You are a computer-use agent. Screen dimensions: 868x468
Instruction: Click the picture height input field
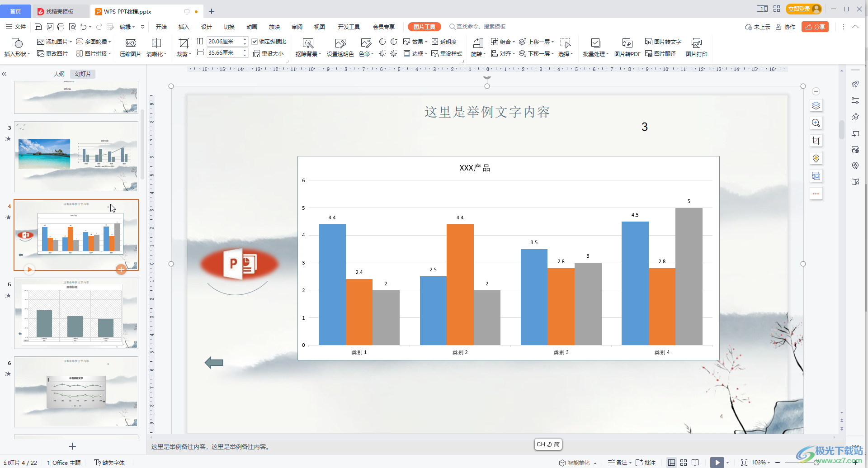tap(224, 41)
